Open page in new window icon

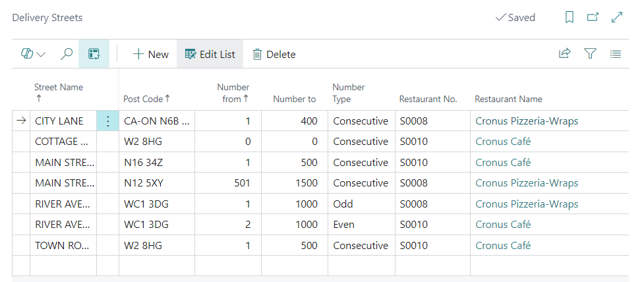coord(593,18)
